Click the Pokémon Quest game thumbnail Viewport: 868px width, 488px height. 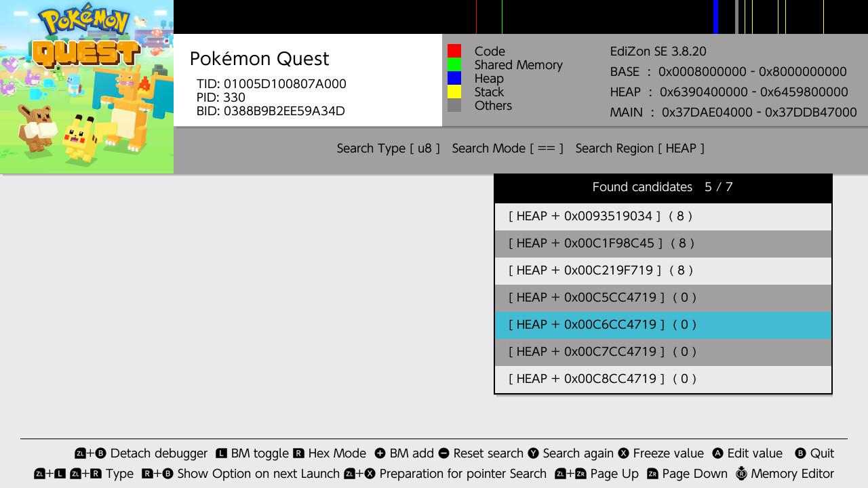87,87
